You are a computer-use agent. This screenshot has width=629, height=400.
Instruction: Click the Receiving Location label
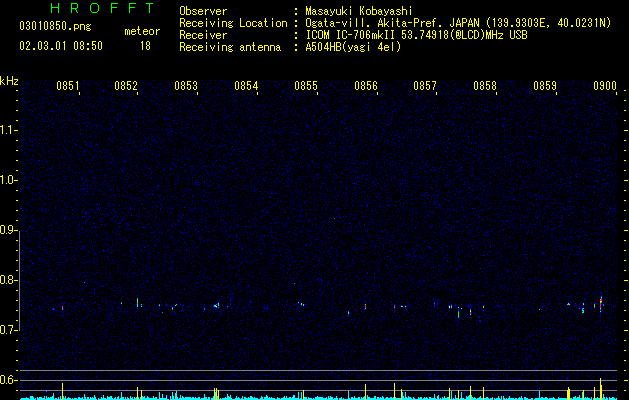pyautogui.click(x=233, y=23)
